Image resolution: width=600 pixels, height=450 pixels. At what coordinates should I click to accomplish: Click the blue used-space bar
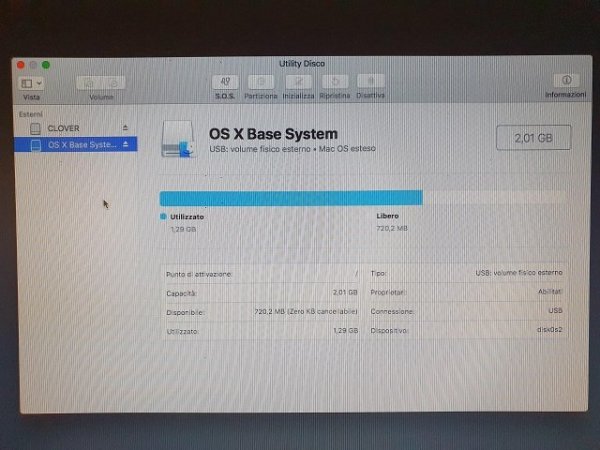coord(291,198)
